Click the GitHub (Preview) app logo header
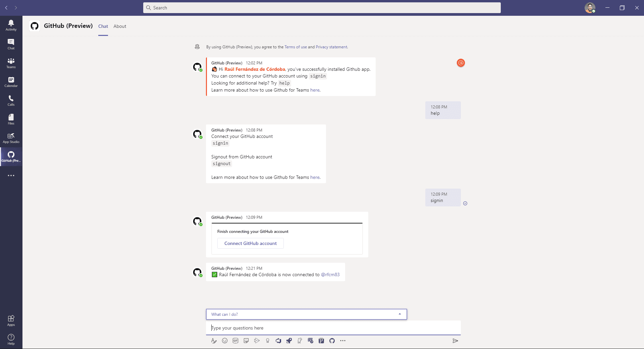 pyautogui.click(x=34, y=26)
